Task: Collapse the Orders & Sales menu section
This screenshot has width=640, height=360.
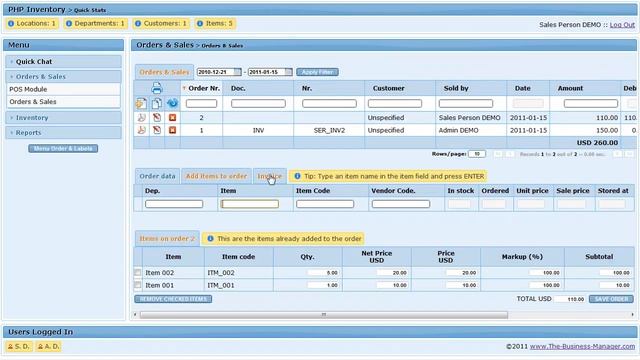Action: (x=63, y=77)
